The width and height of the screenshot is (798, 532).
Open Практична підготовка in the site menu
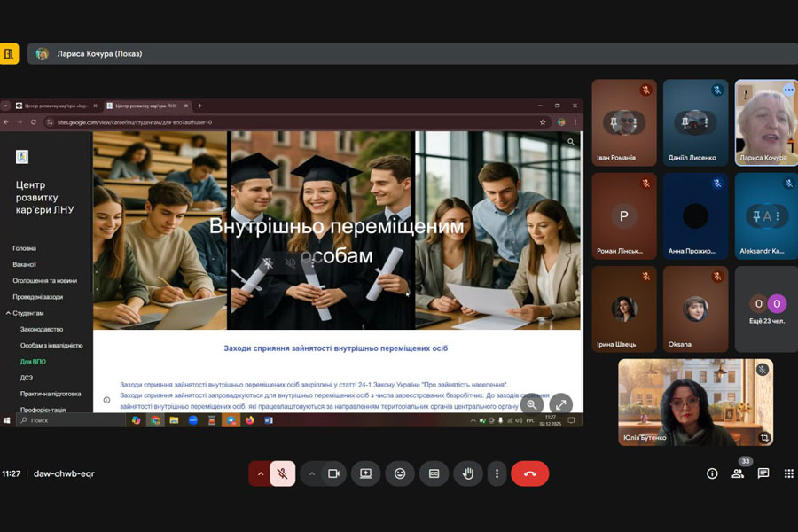pyautogui.click(x=51, y=394)
